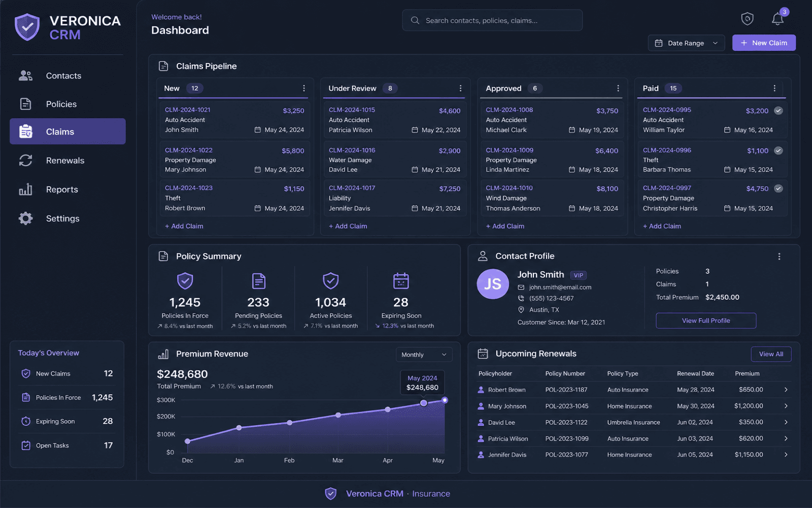The height and width of the screenshot is (508, 812).
Task: Open the New column options menu
Action: coord(303,88)
